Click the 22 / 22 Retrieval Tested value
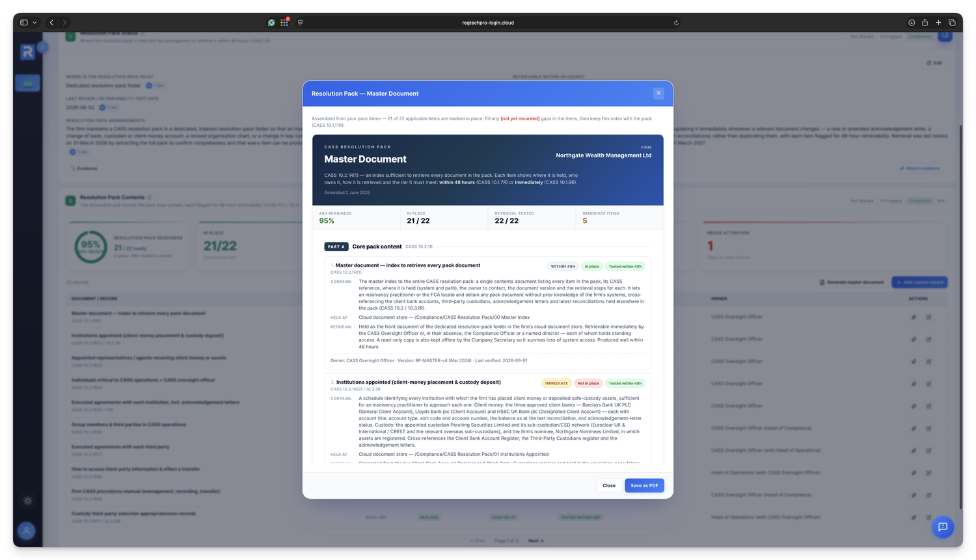The width and height of the screenshot is (976, 560). pyautogui.click(x=507, y=221)
